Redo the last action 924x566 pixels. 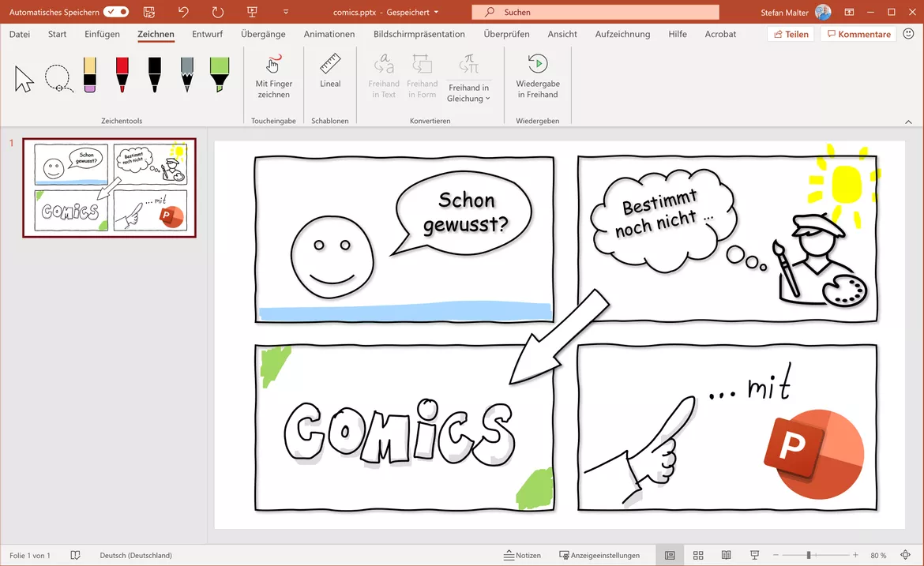(217, 12)
